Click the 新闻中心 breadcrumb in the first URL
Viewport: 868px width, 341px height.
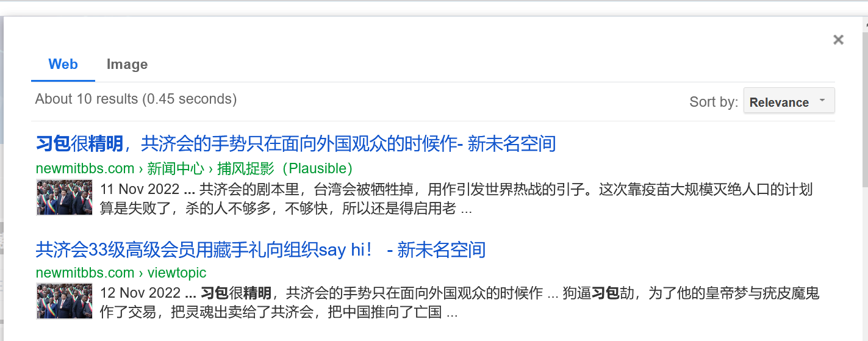[175, 168]
